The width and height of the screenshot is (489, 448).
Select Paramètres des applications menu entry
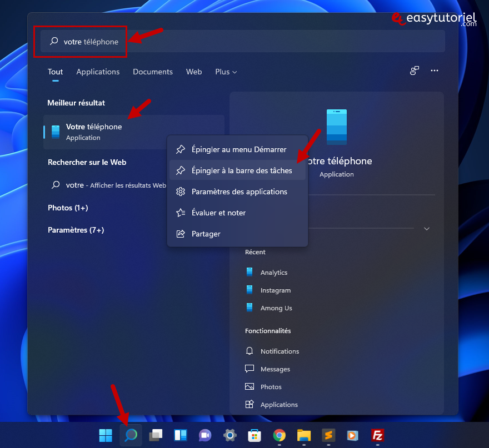coord(237,192)
